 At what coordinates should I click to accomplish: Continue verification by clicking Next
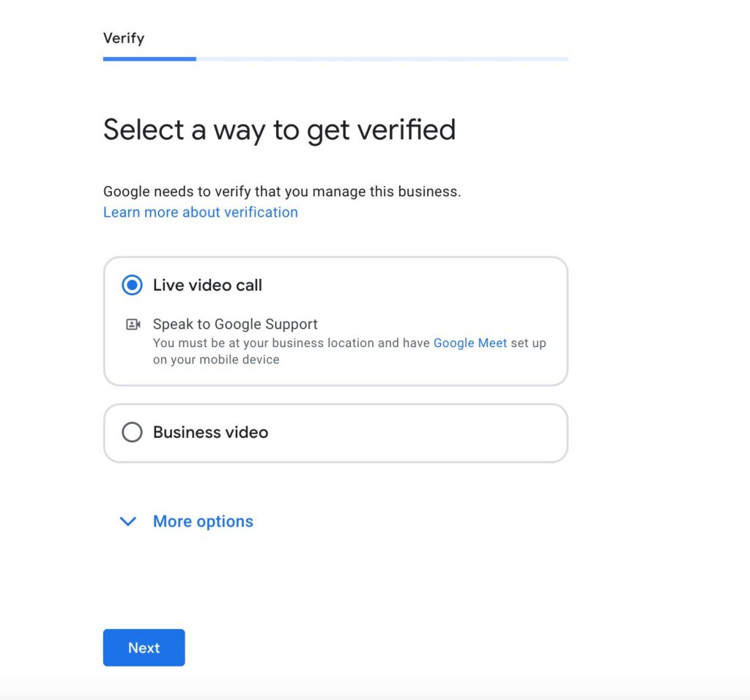[144, 647]
